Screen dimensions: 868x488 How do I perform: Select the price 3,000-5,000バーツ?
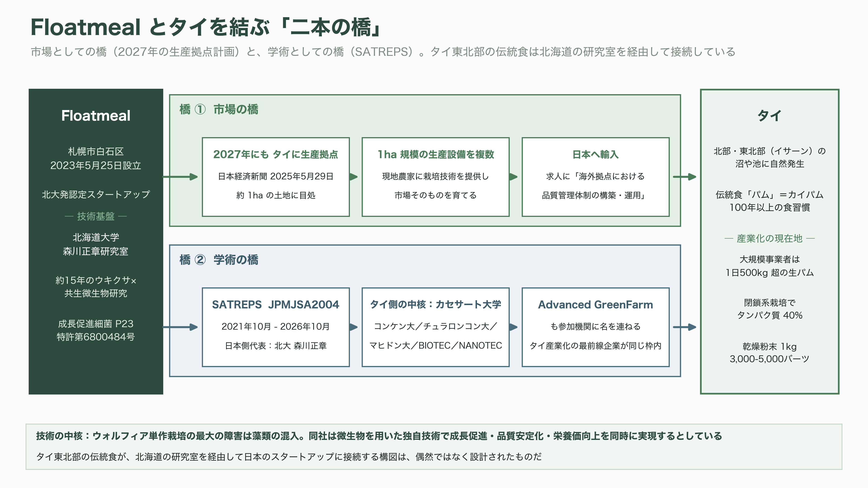tap(770, 359)
